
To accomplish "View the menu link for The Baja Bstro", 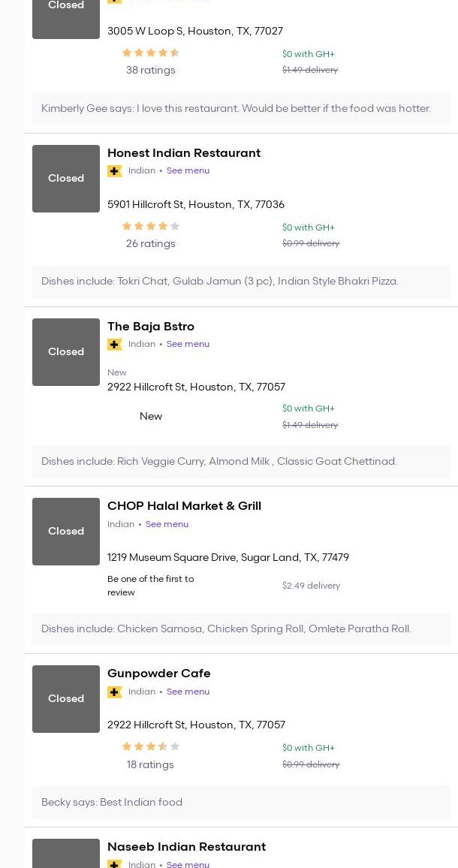I will [x=188, y=345].
